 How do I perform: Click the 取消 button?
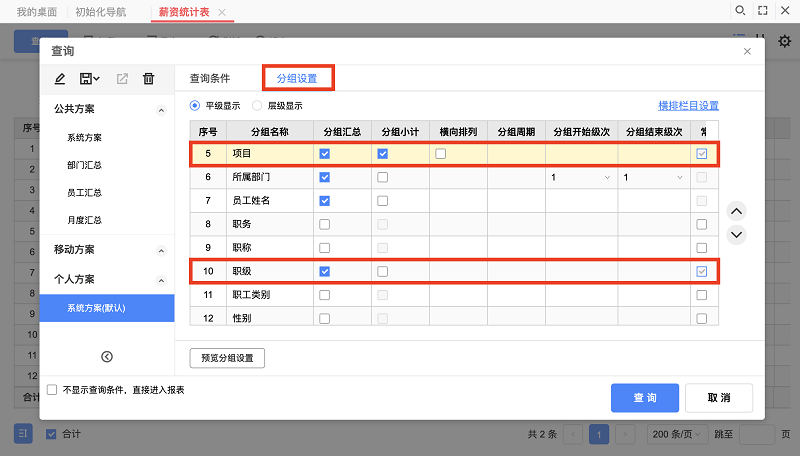click(x=719, y=398)
